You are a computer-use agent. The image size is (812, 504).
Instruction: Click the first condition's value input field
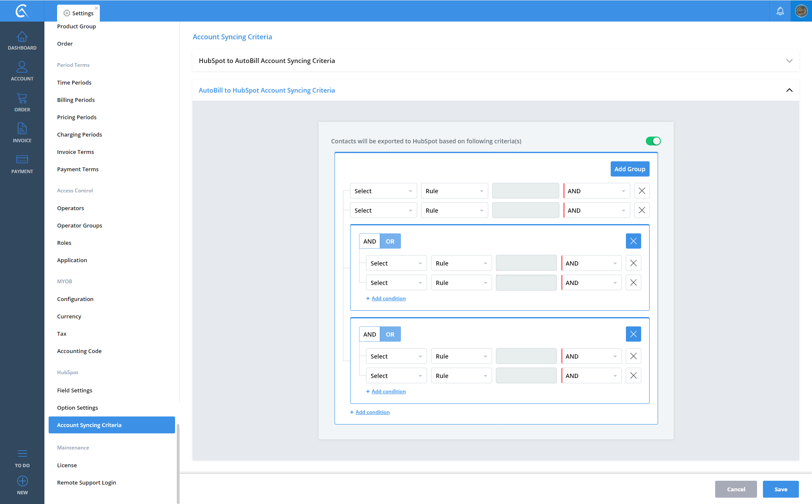(526, 191)
